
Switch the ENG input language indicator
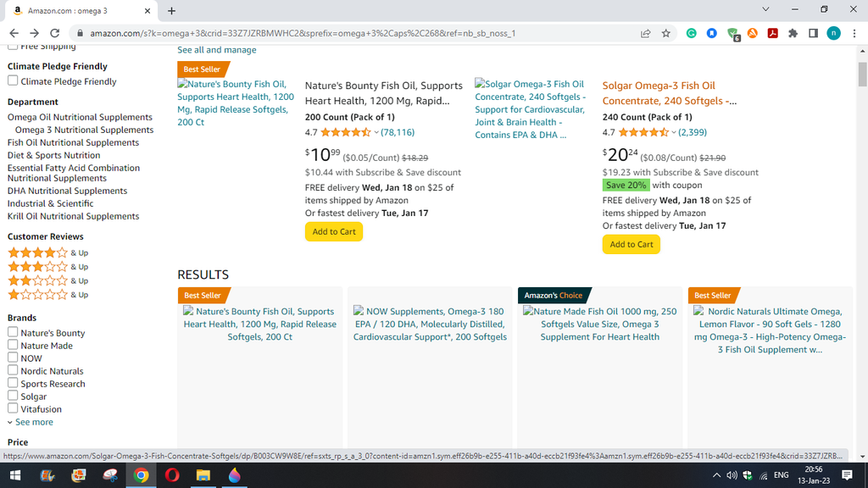point(781,475)
